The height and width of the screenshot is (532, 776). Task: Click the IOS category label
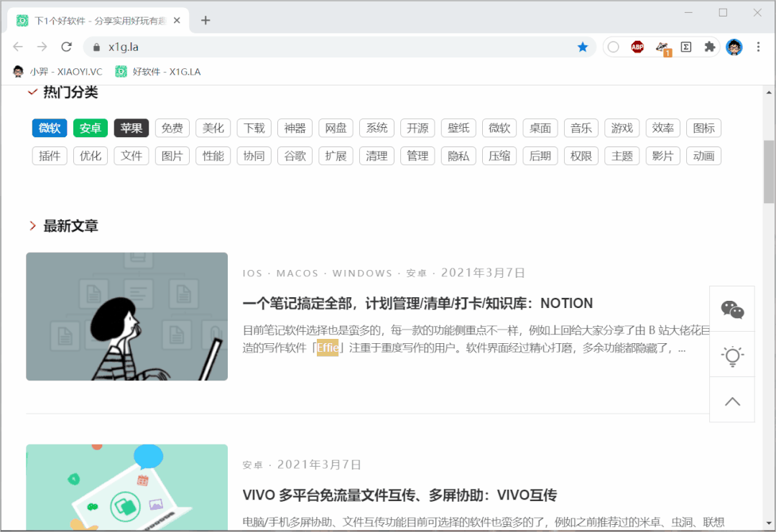point(252,274)
